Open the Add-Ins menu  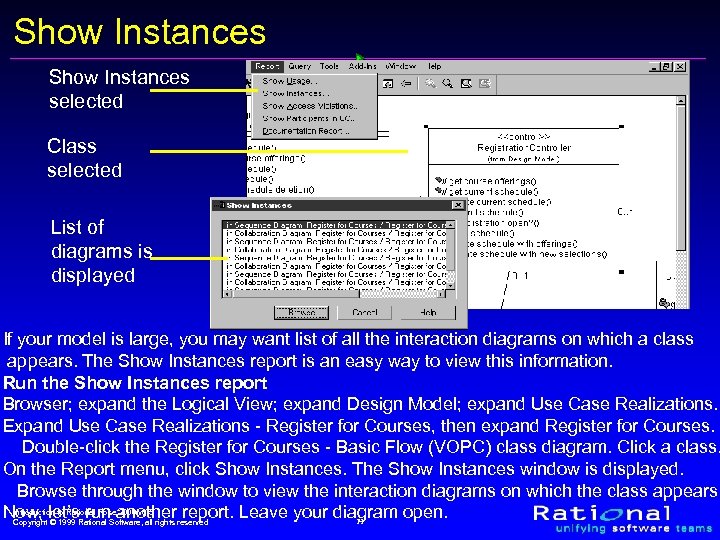(362, 67)
